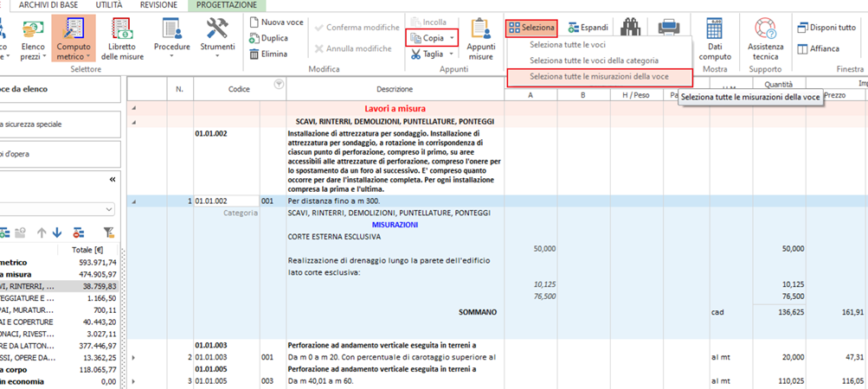Click the Quantità column header

coord(779,84)
